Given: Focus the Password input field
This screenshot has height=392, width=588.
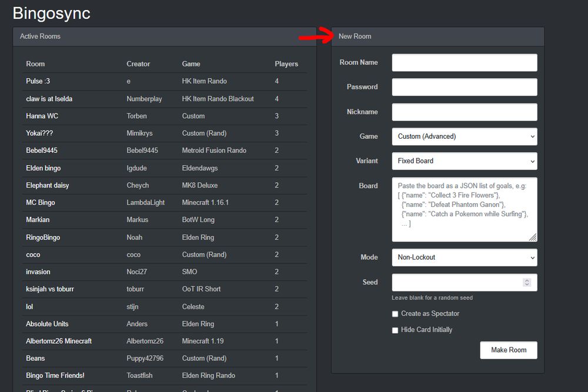Looking at the screenshot, I should pos(464,87).
